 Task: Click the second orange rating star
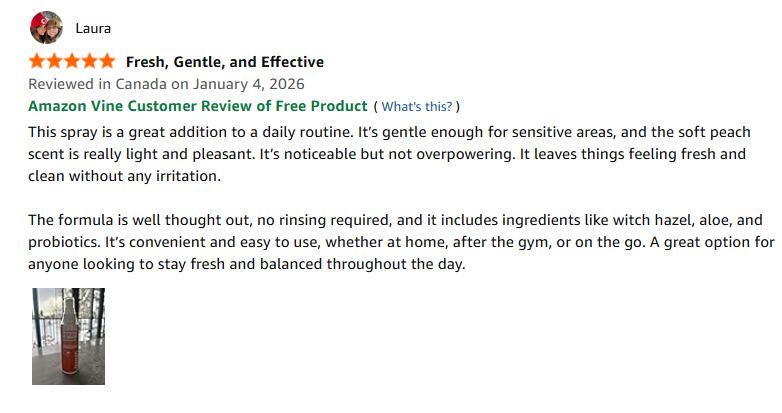click(54, 62)
